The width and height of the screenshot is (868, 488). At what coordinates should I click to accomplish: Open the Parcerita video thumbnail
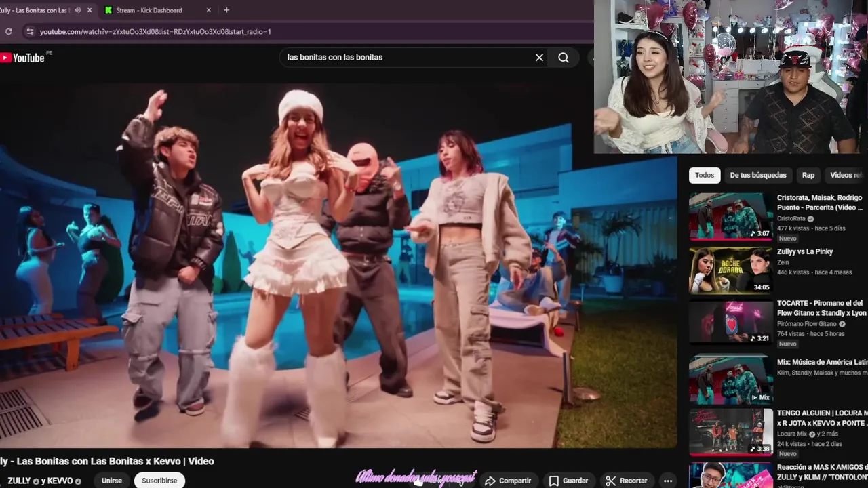(x=731, y=217)
